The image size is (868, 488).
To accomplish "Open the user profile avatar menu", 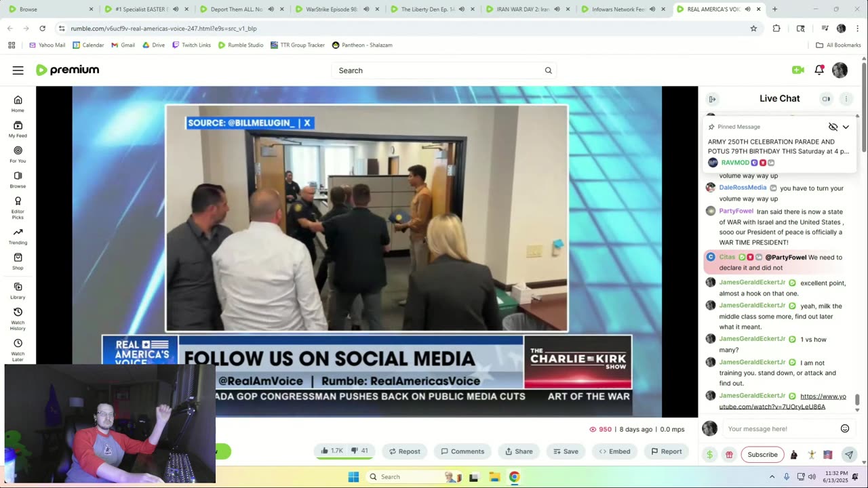I will [840, 70].
